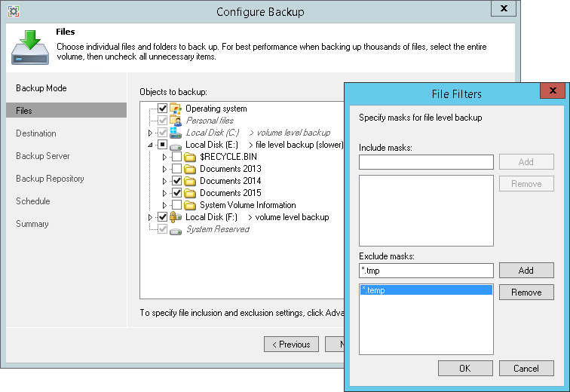Viewport: 570px width, 392px height.
Task: Select the "$RECYCLE.BIN" tree label
Action: click(228, 157)
